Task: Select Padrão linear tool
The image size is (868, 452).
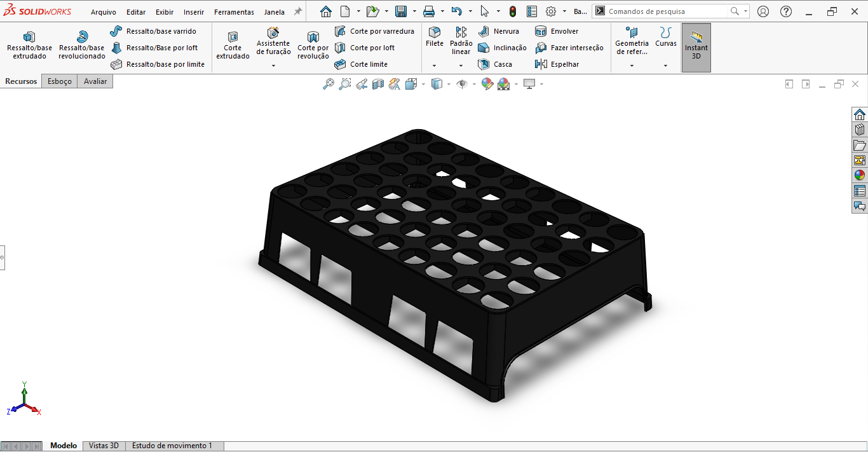Action: click(x=461, y=41)
